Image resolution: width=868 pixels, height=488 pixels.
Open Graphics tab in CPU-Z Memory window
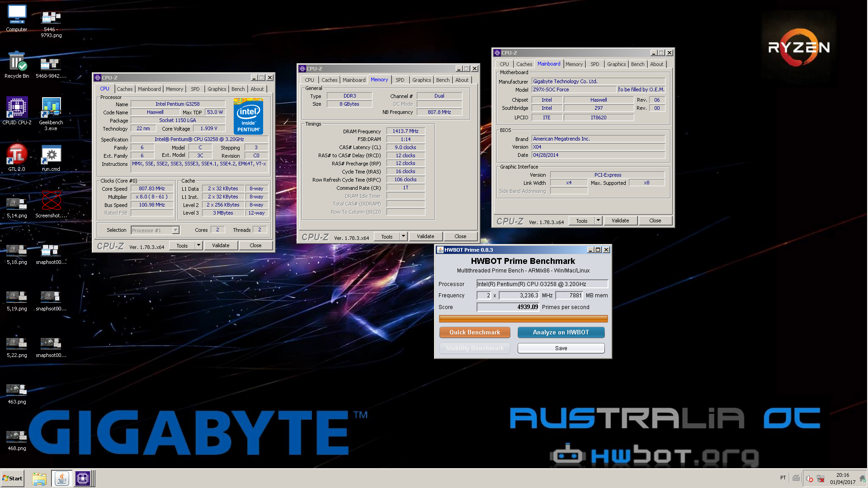(x=422, y=80)
